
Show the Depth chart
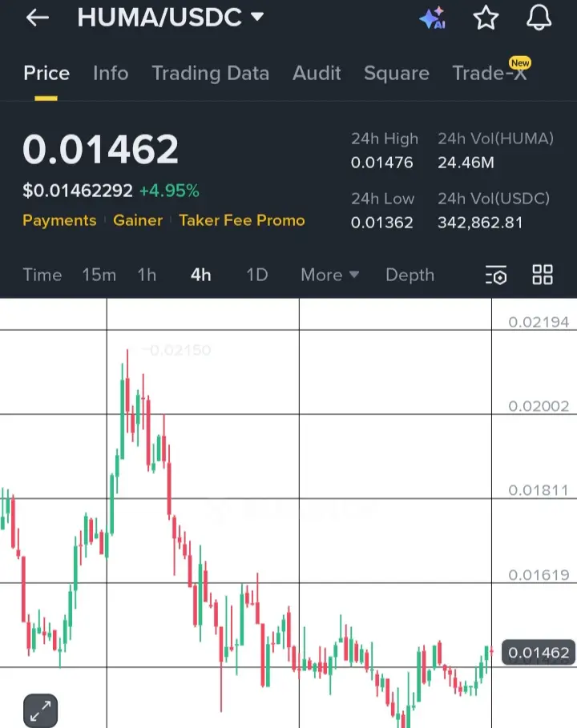click(x=410, y=275)
